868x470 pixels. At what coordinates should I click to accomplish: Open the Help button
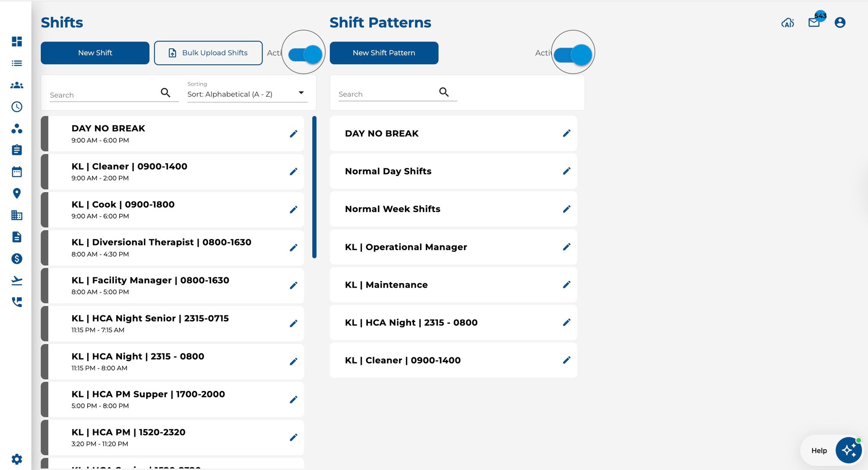(819, 451)
